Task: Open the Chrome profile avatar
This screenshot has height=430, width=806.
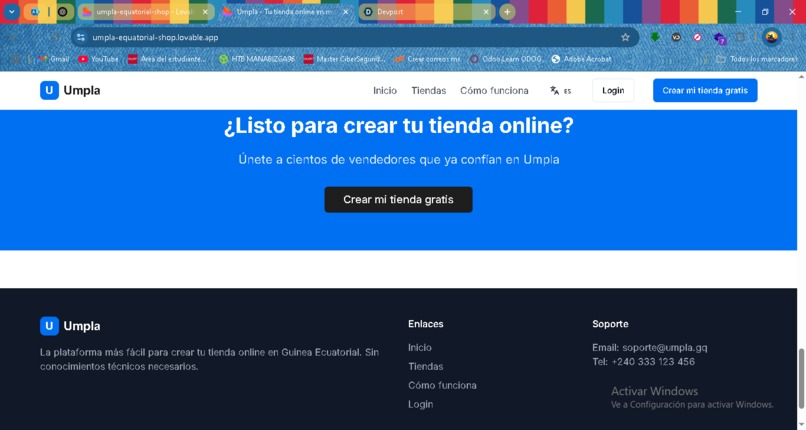Action: click(x=772, y=37)
